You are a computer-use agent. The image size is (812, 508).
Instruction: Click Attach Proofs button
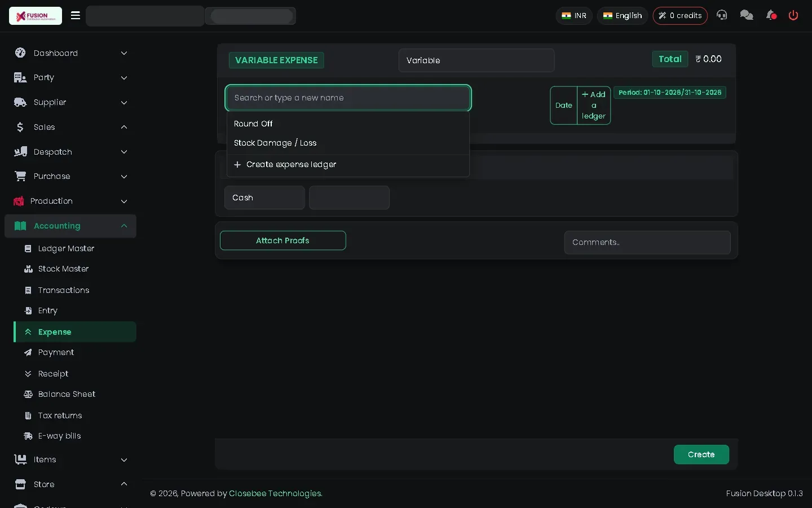283,240
